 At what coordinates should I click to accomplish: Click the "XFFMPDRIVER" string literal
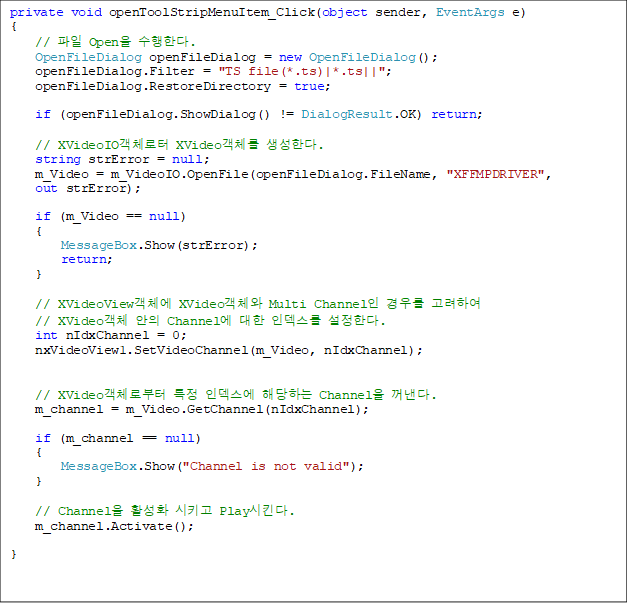coord(495,174)
